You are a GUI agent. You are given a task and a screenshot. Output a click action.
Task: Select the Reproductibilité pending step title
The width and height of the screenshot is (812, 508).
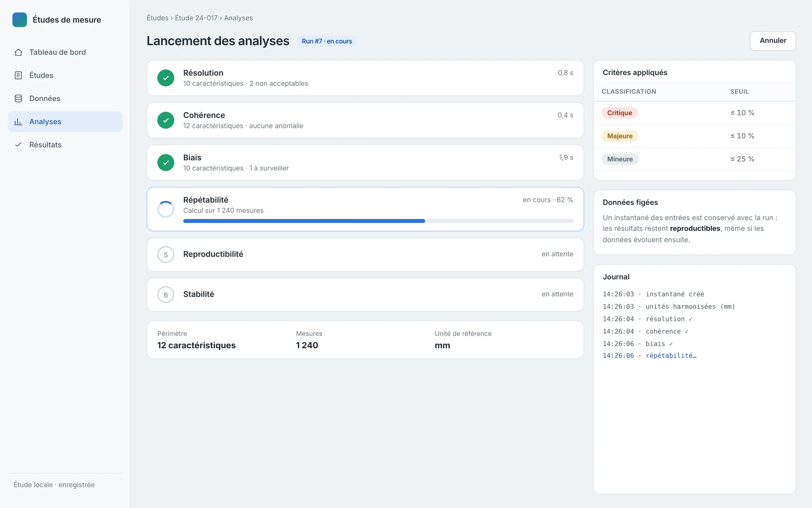click(213, 254)
